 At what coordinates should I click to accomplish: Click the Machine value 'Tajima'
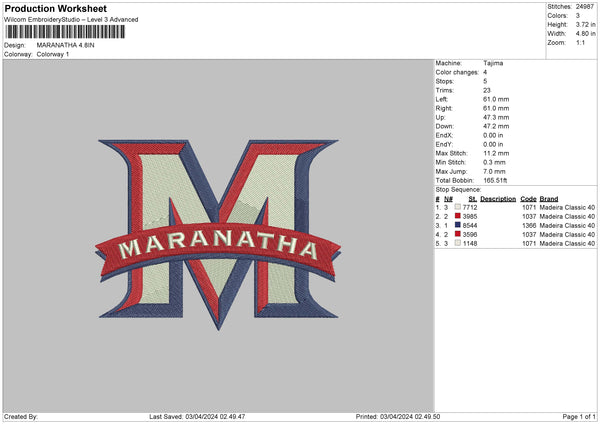[493, 63]
